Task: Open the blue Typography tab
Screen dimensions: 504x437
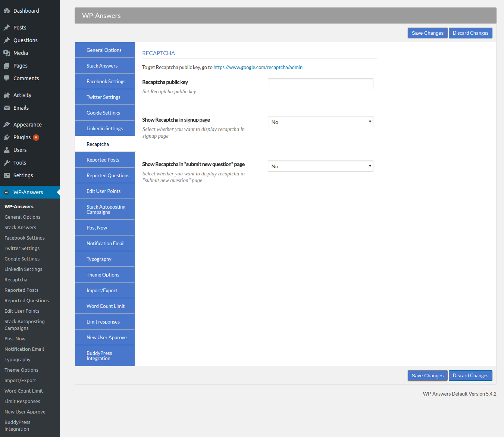Action: point(105,259)
